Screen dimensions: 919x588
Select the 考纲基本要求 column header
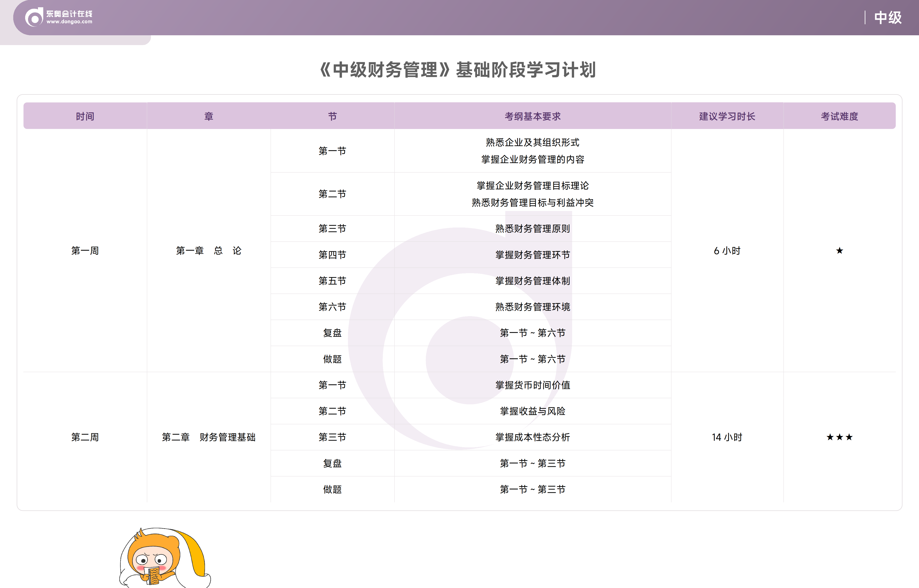(x=533, y=116)
